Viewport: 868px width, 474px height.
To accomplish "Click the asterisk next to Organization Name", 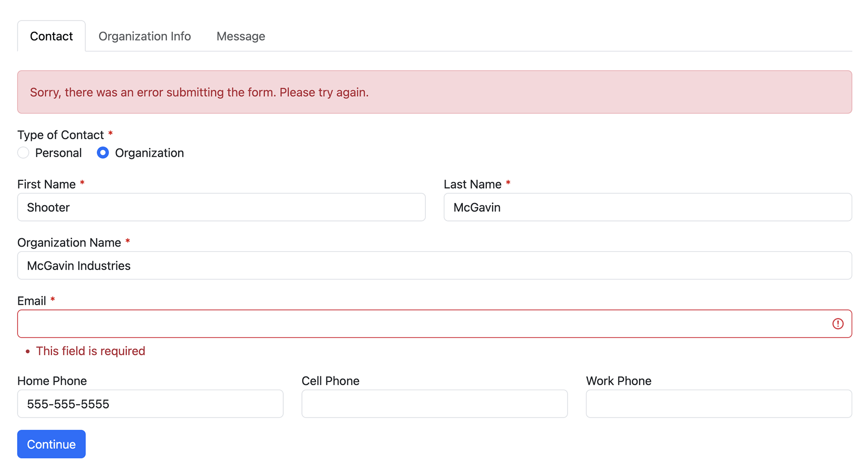I will coord(128,242).
